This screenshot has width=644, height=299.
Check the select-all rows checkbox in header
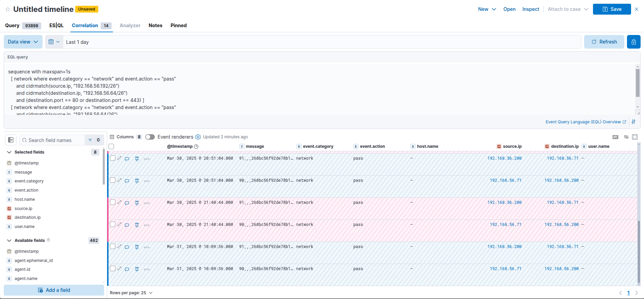[x=111, y=146]
